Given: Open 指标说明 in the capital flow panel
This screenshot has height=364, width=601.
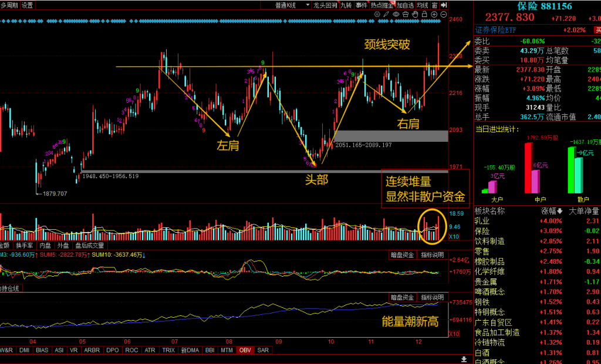Looking at the screenshot, I should click(433, 255).
